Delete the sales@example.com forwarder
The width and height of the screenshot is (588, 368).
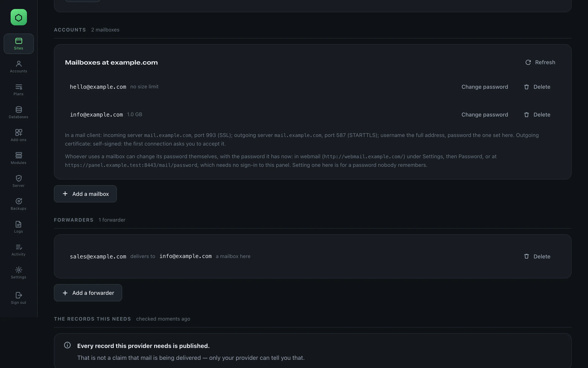coord(537,257)
